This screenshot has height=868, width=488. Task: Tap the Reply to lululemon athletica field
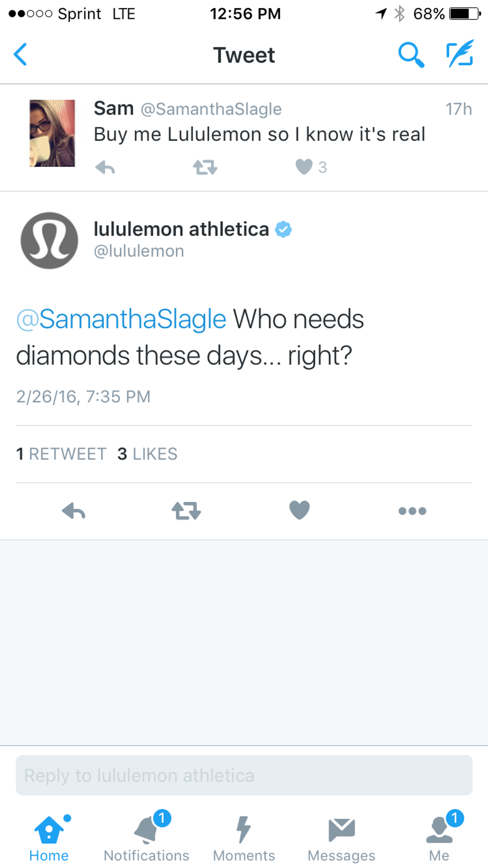[x=244, y=775]
